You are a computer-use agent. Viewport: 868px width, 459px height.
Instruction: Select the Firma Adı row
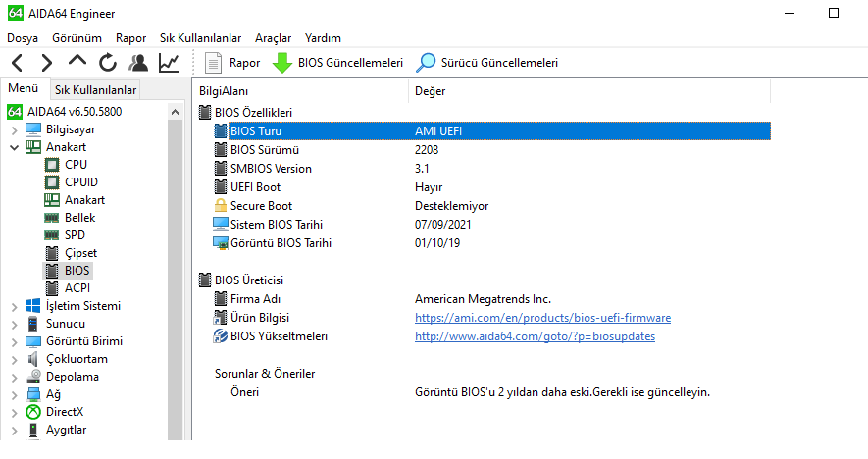(491, 299)
